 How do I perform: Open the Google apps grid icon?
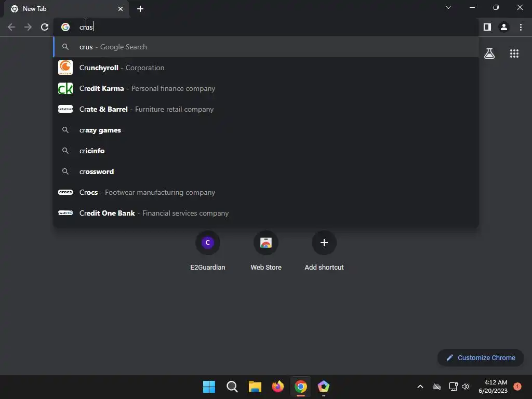pos(514,54)
